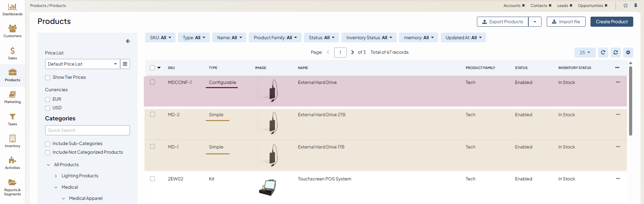This screenshot has width=644, height=204.
Task: Open the Product Family filter dropdown
Action: (x=275, y=37)
